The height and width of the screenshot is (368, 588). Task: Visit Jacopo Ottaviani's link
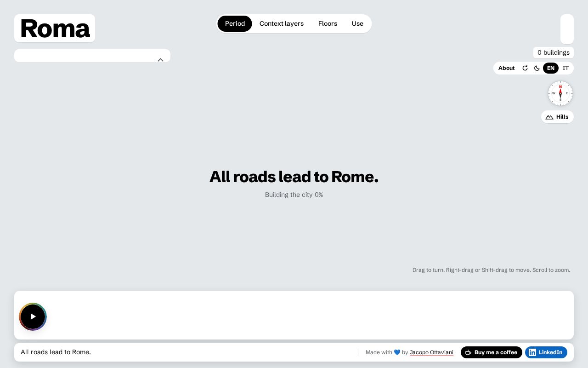click(431, 352)
